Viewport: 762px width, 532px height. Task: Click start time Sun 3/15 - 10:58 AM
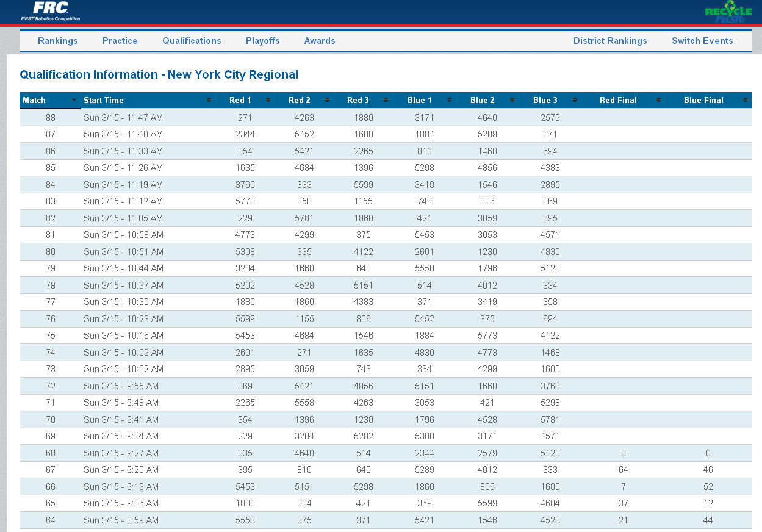(x=123, y=235)
